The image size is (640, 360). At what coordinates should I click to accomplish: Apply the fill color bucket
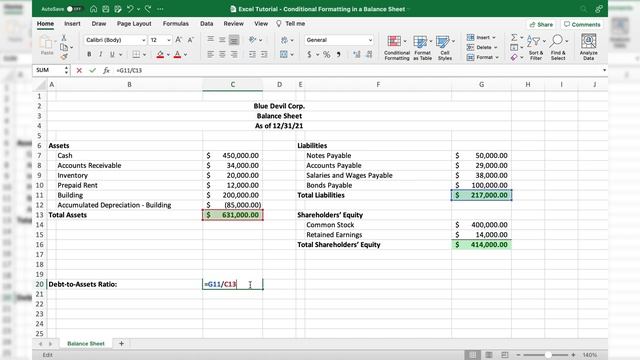point(160,54)
